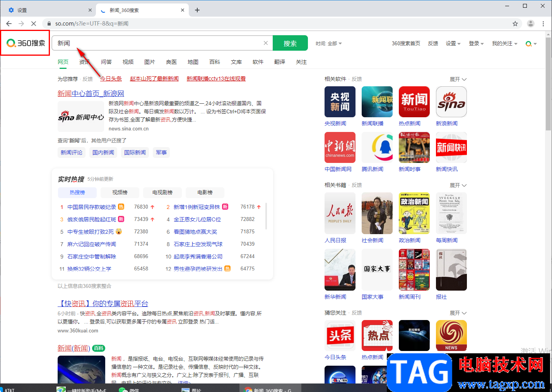The height and width of the screenshot is (392, 552).
Task: Click the 国内新闻 related search tag
Action: [103, 152]
